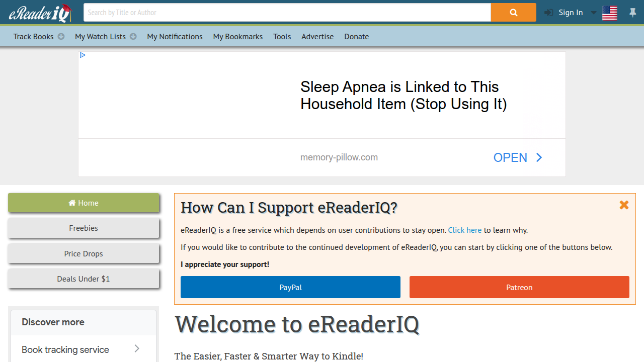
Task: Open the Donate page
Action: pos(357,36)
